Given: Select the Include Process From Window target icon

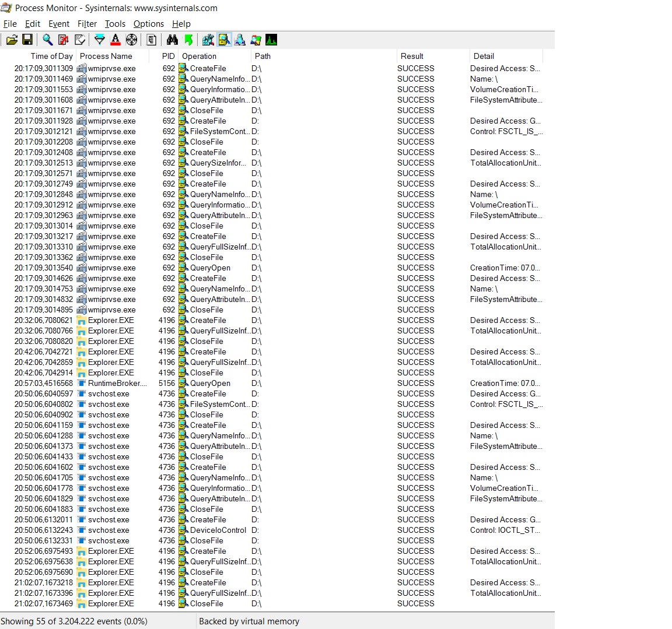Looking at the screenshot, I should click(x=132, y=40).
